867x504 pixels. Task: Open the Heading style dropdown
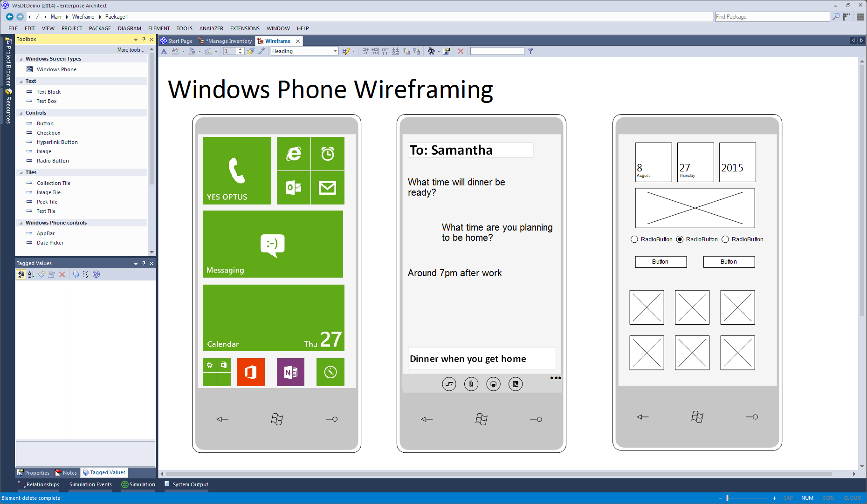(335, 51)
